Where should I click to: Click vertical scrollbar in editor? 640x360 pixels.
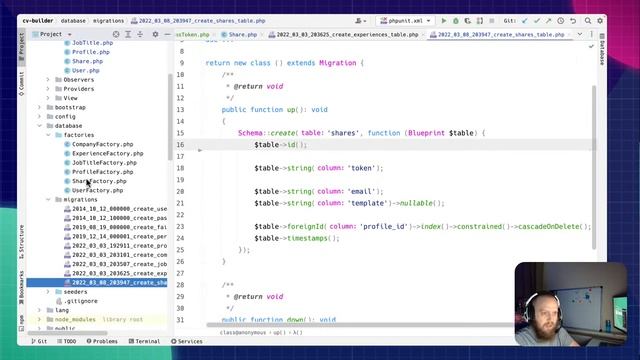[593, 167]
